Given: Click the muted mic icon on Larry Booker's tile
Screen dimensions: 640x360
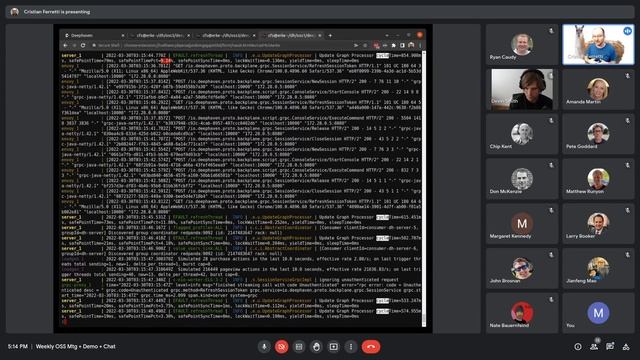Looking at the screenshot, I should (627, 210).
